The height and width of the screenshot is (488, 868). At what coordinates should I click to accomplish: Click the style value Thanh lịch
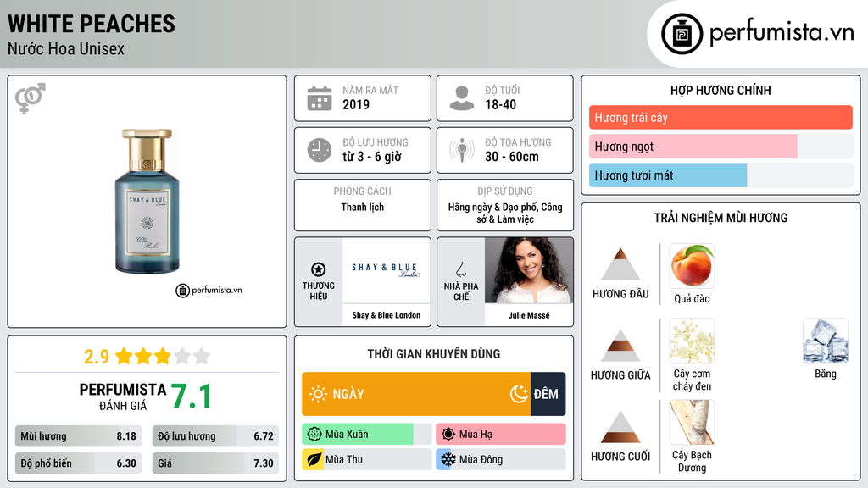tap(363, 207)
